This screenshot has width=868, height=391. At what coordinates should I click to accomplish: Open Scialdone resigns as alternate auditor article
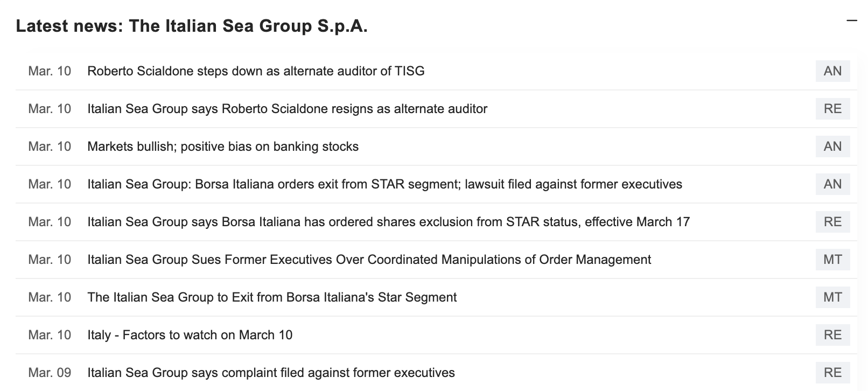coord(287,109)
